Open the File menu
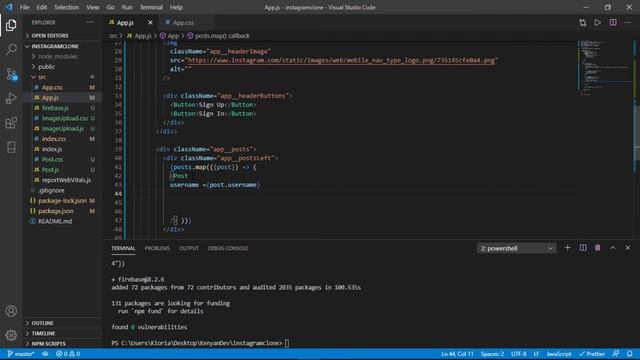 click(24, 7)
